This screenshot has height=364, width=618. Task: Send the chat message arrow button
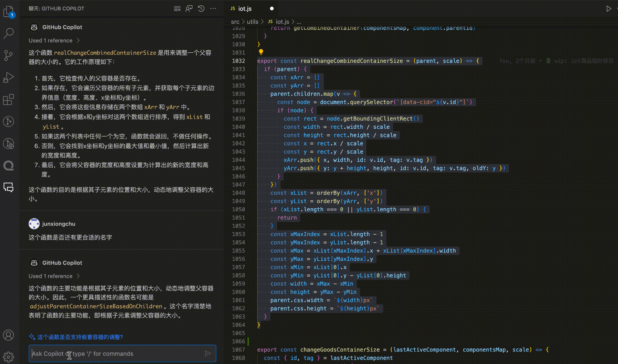(x=208, y=353)
